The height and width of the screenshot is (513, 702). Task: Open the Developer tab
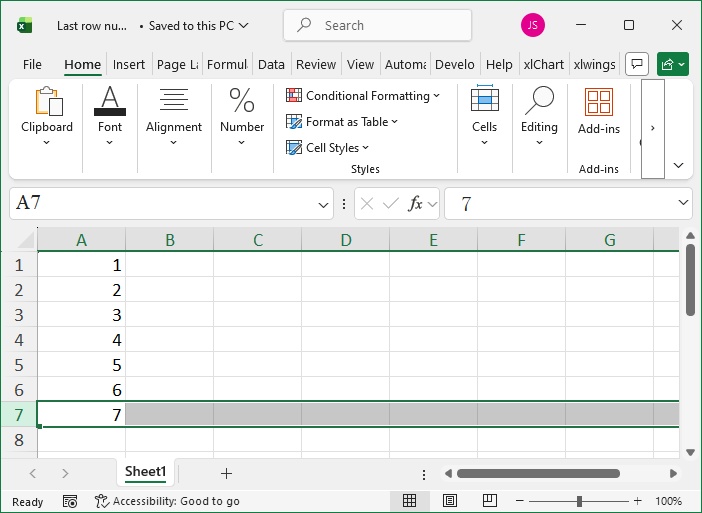coord(454,64)
